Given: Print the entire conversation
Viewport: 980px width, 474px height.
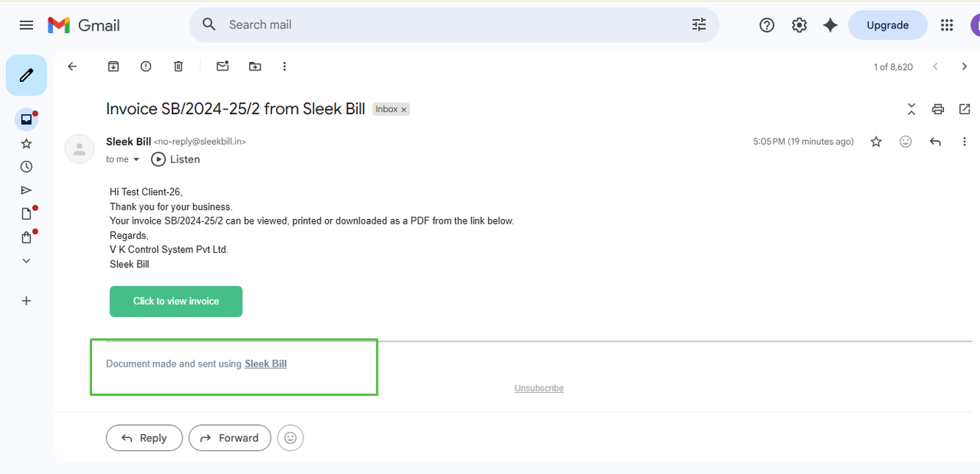Looking at the screenshot, I should 938,109.
